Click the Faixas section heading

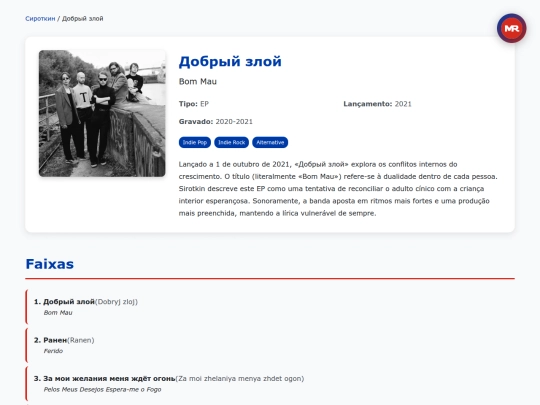pyautogui.click(x=50, y=264)
